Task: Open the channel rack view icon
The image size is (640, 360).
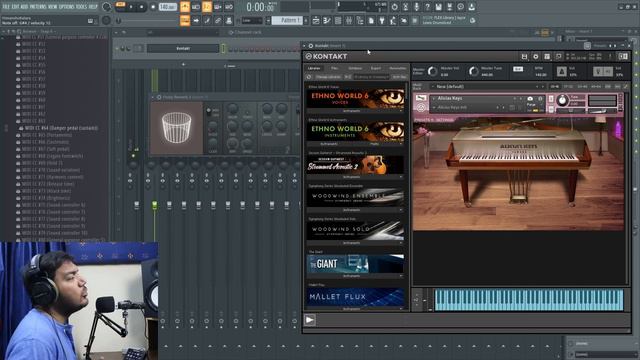Action: pyautogui.click(x=338, y=20)
